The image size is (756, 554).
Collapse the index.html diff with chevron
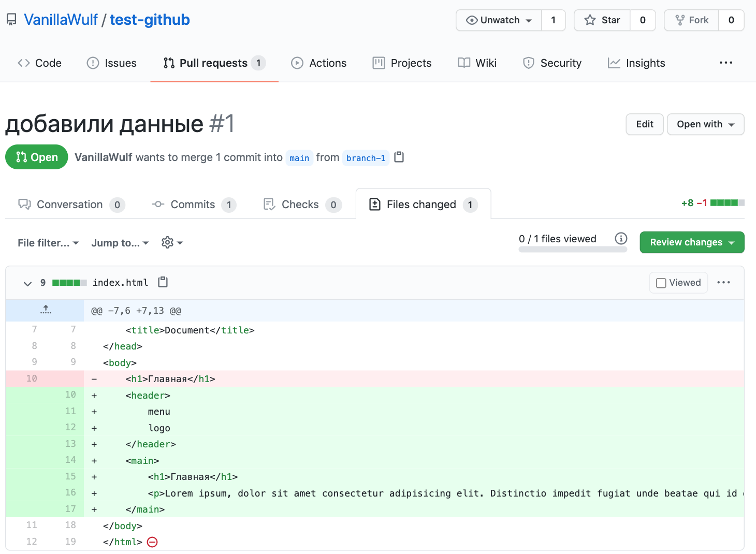pos(27,283)
